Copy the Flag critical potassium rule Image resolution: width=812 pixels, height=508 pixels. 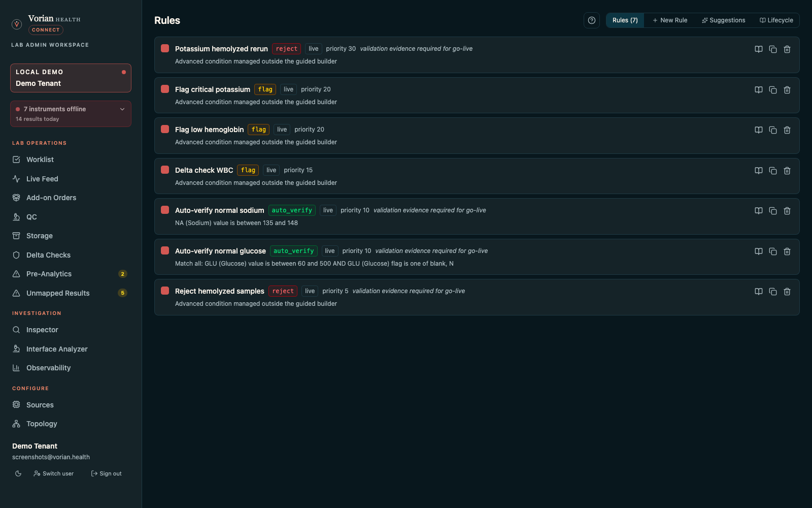tap(773, 90)
